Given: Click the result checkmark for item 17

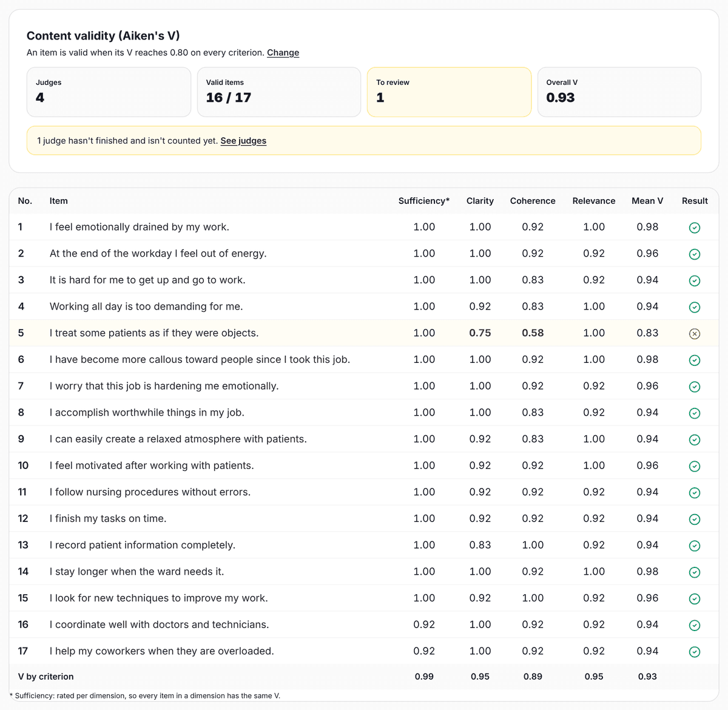Looking at the screenshot, I should 695,652.
